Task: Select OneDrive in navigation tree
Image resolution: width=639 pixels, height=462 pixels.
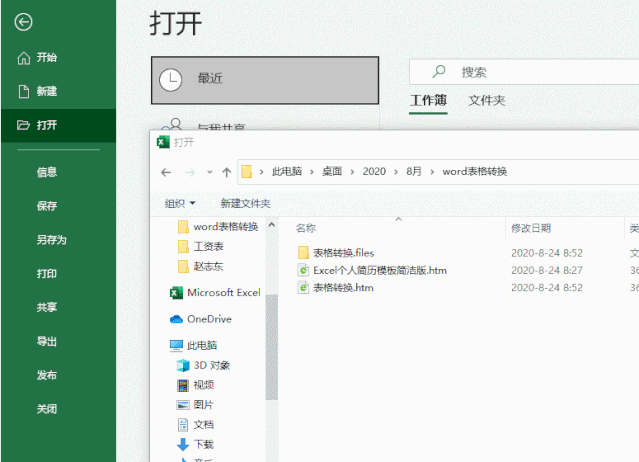Action: (x=201, y=319)
